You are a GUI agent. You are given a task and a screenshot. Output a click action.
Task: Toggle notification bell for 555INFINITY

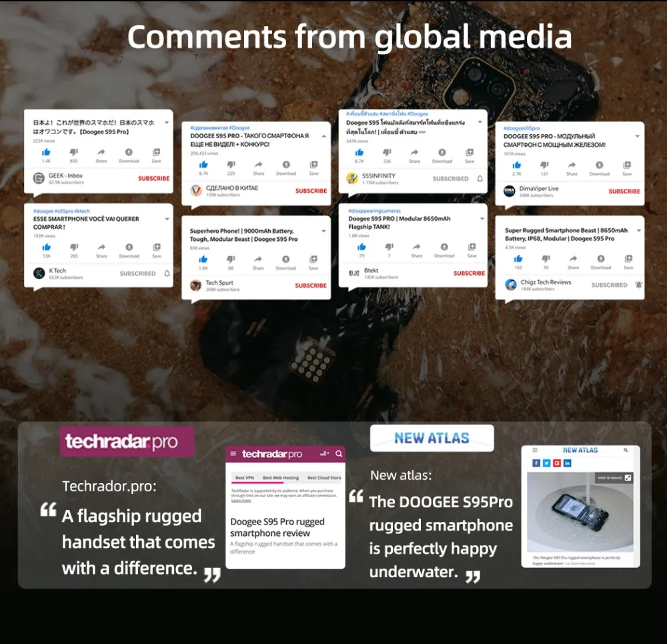tap(480, 179)
